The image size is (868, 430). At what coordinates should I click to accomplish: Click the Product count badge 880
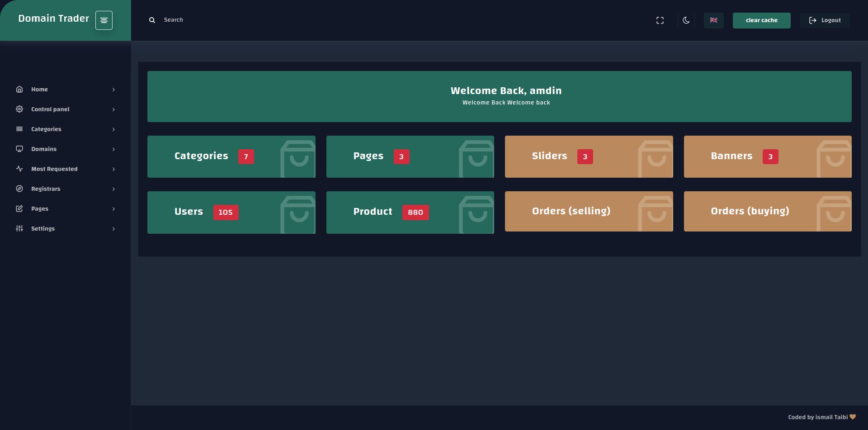click(x=415, y=212)
